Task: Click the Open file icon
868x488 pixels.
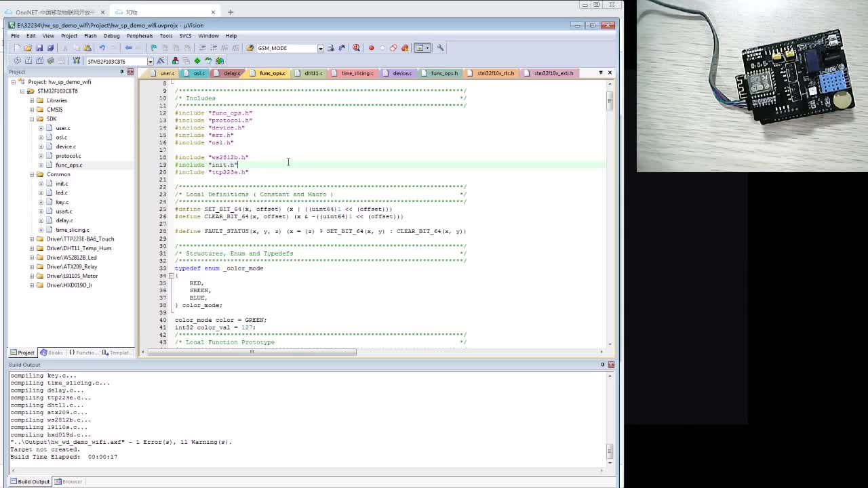Action: 28,47
